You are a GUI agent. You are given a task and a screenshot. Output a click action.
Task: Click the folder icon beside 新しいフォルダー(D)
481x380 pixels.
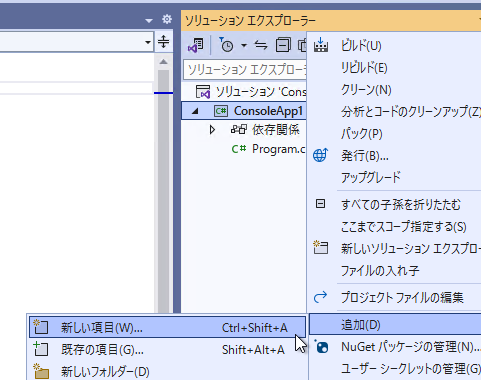[x=41, y=371]
